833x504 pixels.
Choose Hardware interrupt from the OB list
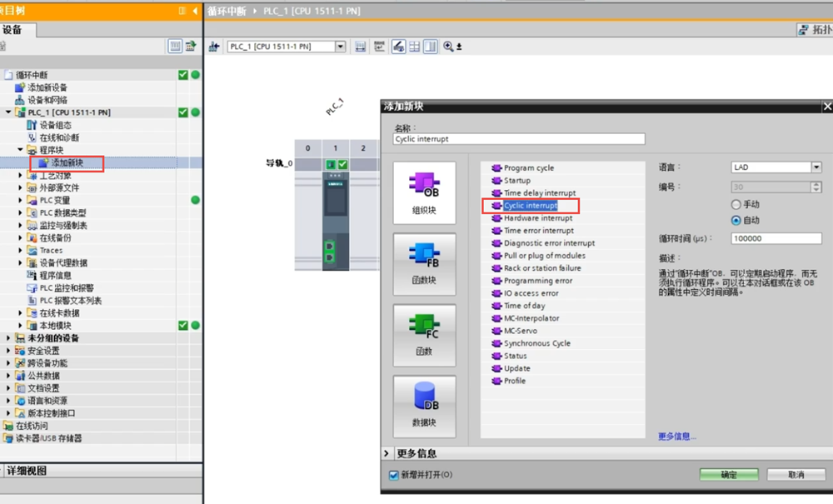click(537, 218)
